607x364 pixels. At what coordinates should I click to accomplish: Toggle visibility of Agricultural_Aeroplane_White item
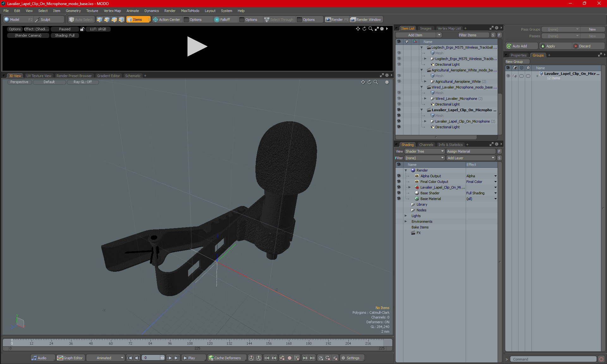(x=399, y=82)
